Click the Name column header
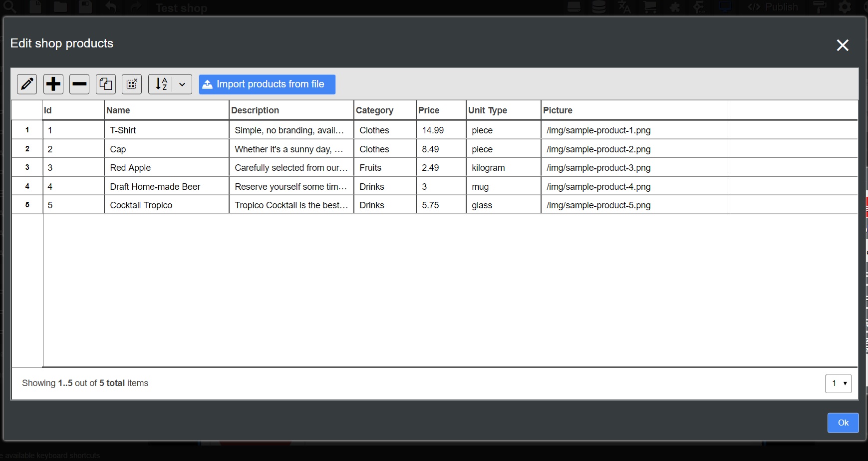 [x=166, y=110]
